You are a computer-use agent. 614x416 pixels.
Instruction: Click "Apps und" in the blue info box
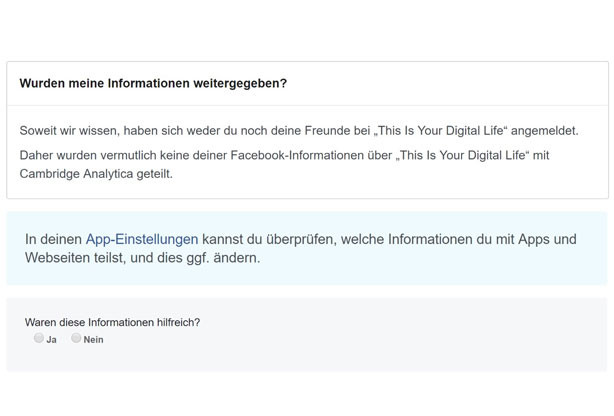click(x=547, y=239)
